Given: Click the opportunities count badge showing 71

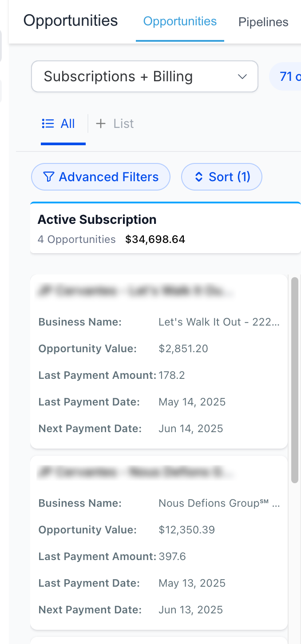Looking at the screenshot, I should point(285,76).
